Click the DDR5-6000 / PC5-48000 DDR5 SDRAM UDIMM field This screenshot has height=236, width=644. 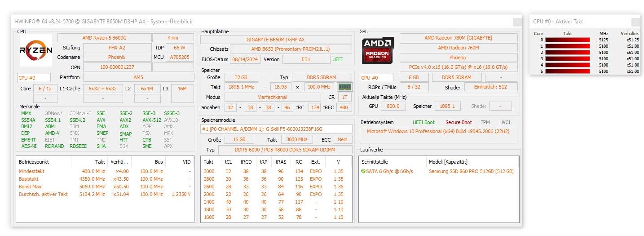pos(286,150)
